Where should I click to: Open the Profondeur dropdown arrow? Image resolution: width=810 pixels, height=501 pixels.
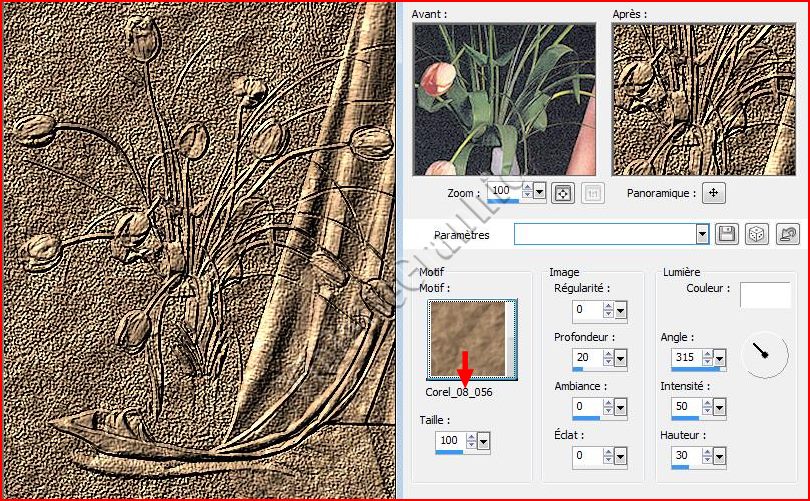(621, 359)
